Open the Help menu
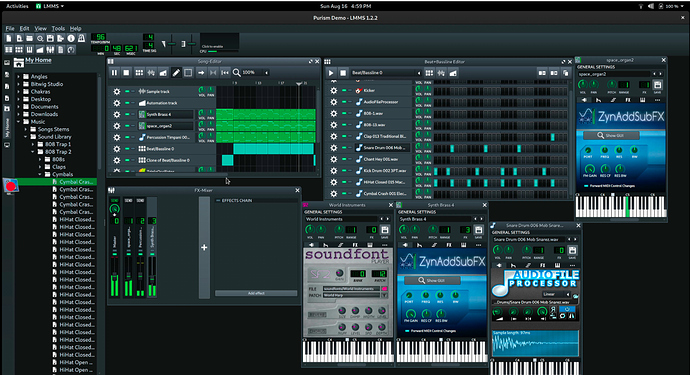 click(76, 28)
